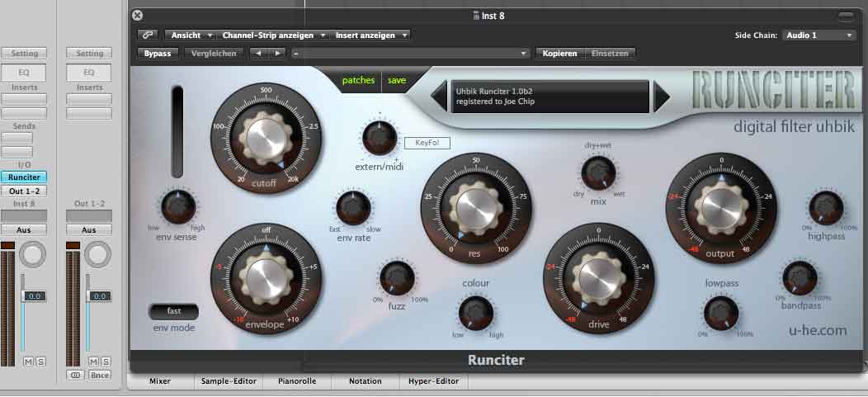Go to next preset with right display arrow
This screenshot has height=397, width=868.
click(661, 97)
